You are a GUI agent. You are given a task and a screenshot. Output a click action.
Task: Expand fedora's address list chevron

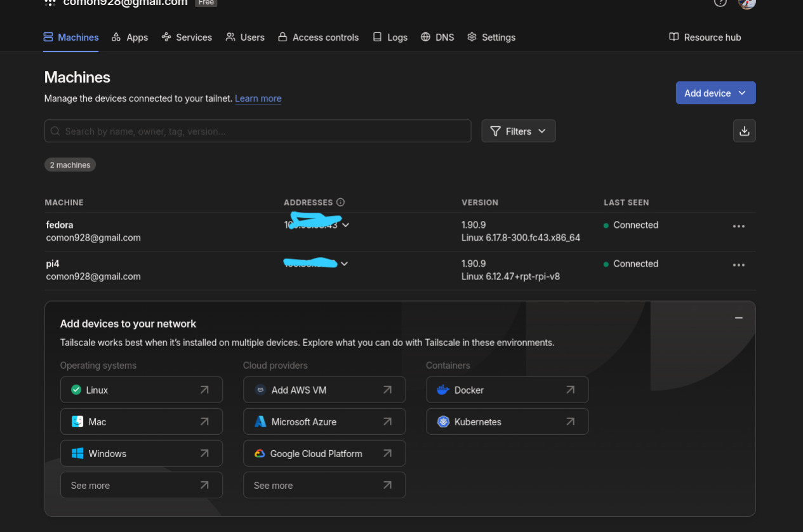click(x=345, y=225)
